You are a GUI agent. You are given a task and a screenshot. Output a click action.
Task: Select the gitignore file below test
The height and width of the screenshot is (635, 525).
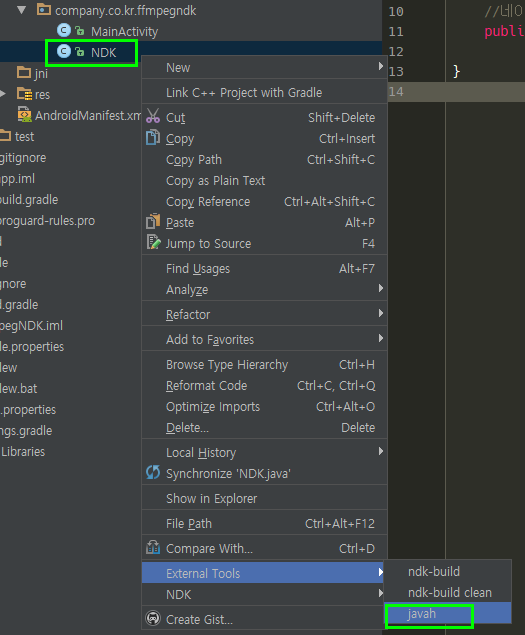pyautogui.click(x=23, y=158)
